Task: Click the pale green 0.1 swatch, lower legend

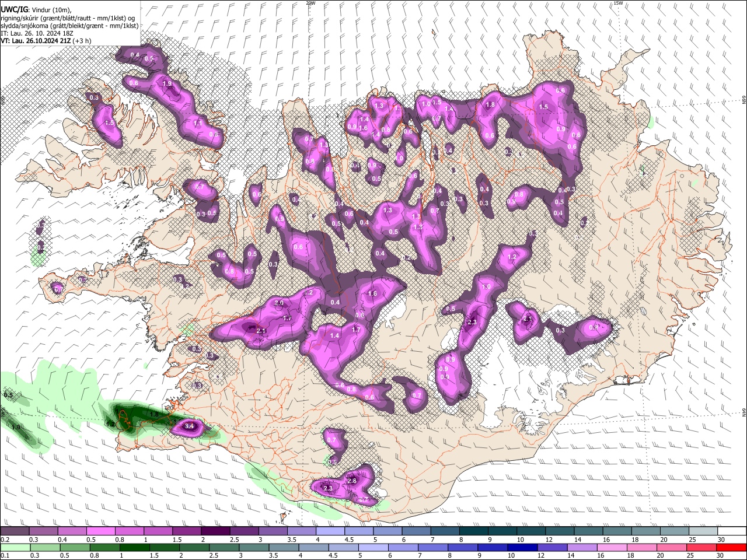Action: (15, 547)
